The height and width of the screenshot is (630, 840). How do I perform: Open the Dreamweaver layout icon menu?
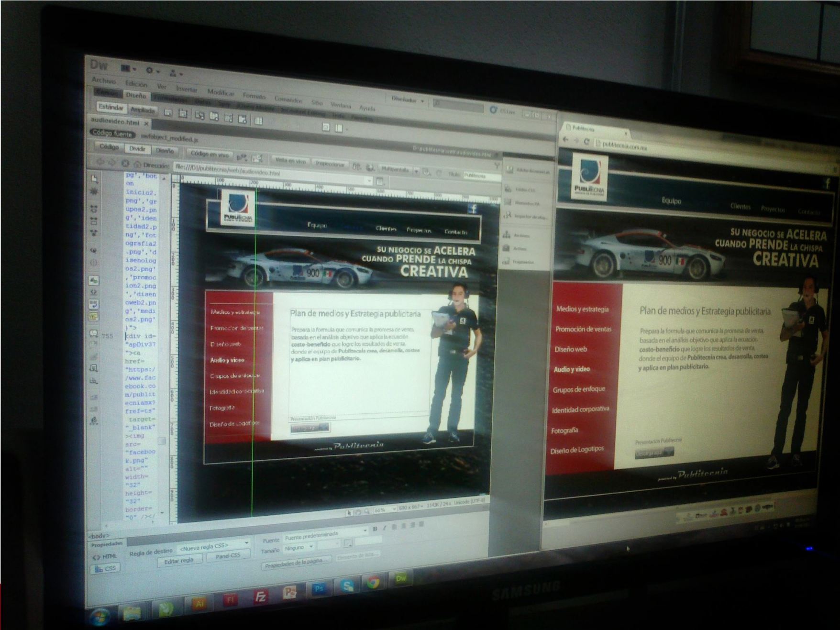pyautogui.click(x=128, y=69)
